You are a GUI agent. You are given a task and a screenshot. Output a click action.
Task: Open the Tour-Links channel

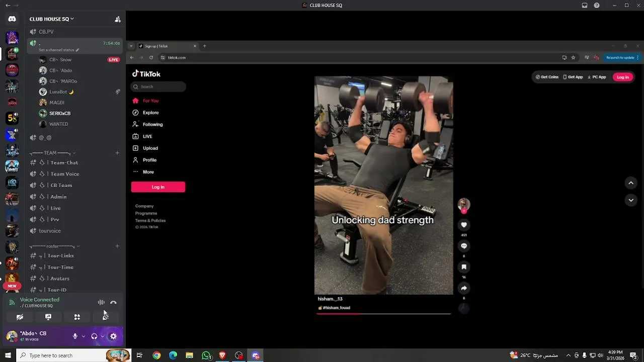click(75, 255)
